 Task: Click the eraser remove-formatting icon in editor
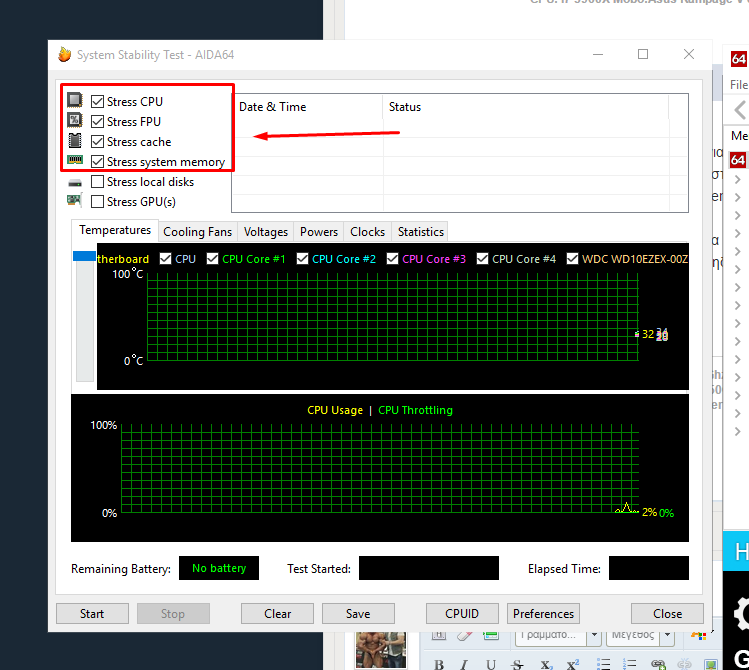[x=464, y=635]
